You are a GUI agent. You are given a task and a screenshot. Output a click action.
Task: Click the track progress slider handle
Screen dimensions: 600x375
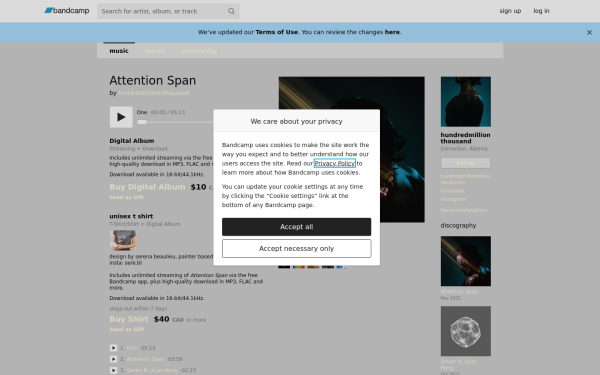[x=142, y=122]
